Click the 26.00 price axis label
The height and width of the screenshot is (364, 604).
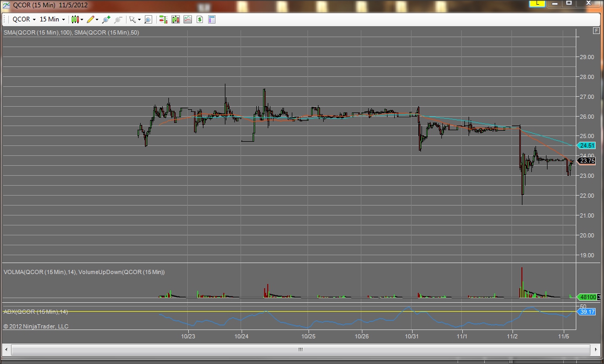coord(587,117)
